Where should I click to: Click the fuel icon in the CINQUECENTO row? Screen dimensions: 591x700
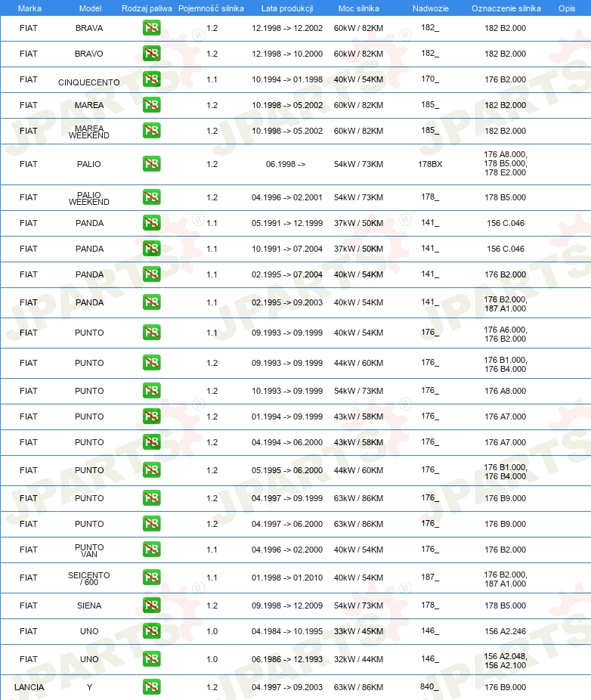tap(152, 79)
